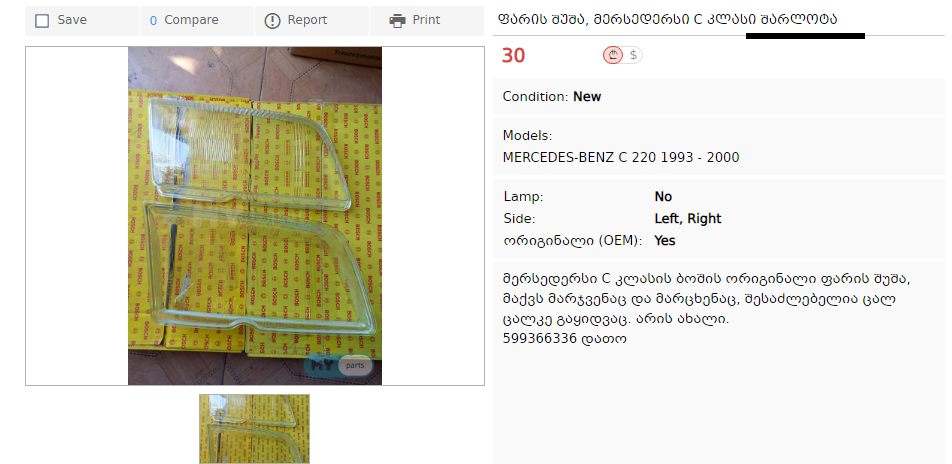Image resolution: width=952 pixels, height=464 pixels.
Task: Click the Report exclamation icon
Action: tap(273, 21)
